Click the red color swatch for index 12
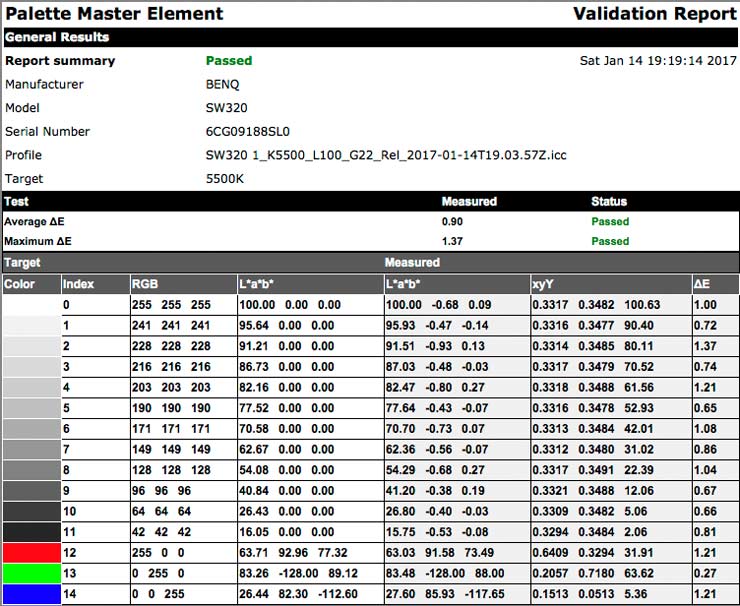Screen dimensions: 740x606 [x=32, y=553]
